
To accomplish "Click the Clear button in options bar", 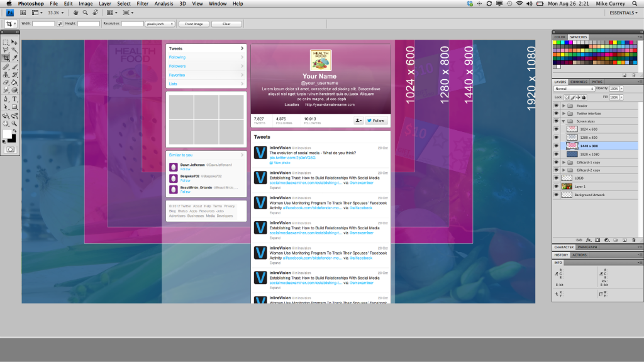I will point(226,23).
